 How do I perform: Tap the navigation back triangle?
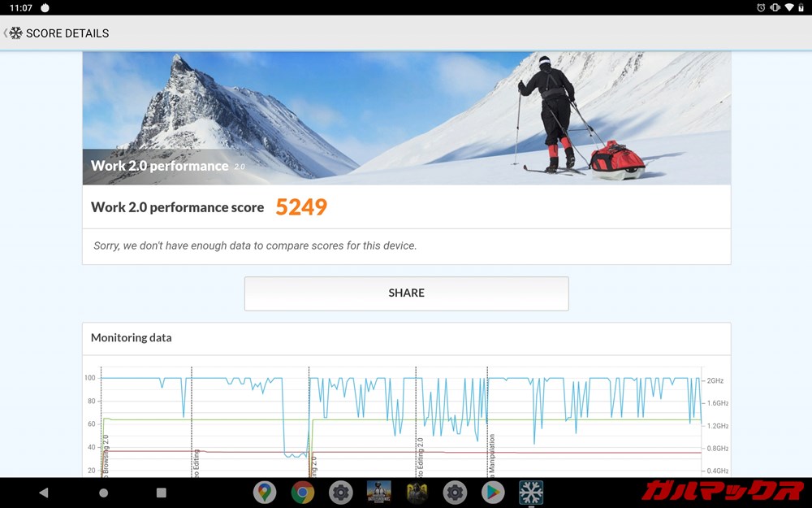point(43,493)
